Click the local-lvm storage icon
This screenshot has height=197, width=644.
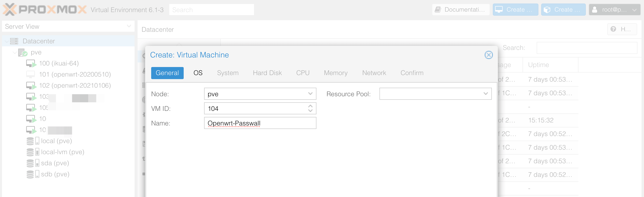(33, 152)
